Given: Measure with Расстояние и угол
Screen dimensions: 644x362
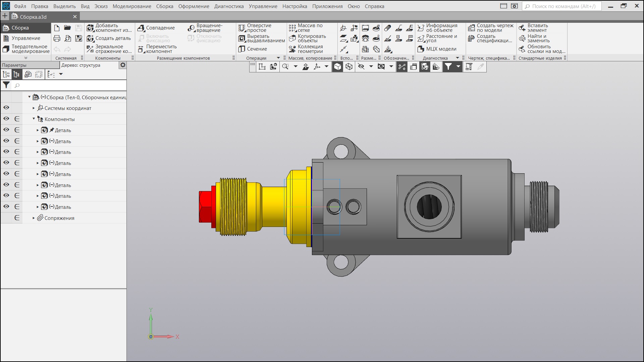Looking at the screenshot, I should coord(437,38).
